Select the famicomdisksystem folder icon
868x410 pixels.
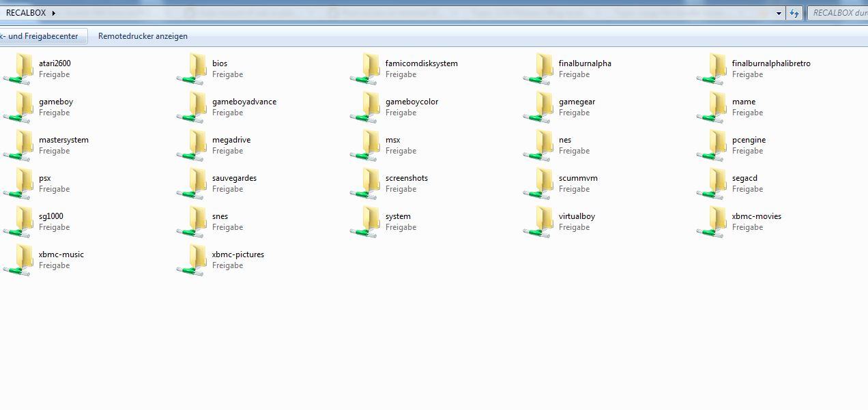[x=365, y=69]
